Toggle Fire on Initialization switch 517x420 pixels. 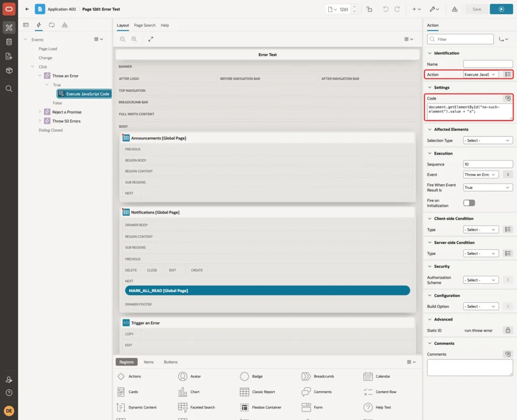pyautogui.click(x=469, y=203)
